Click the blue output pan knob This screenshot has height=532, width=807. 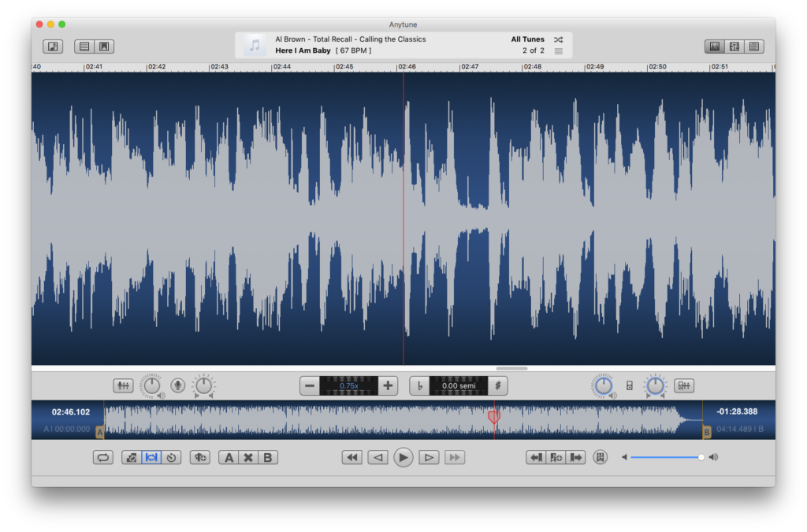point(655,385)
